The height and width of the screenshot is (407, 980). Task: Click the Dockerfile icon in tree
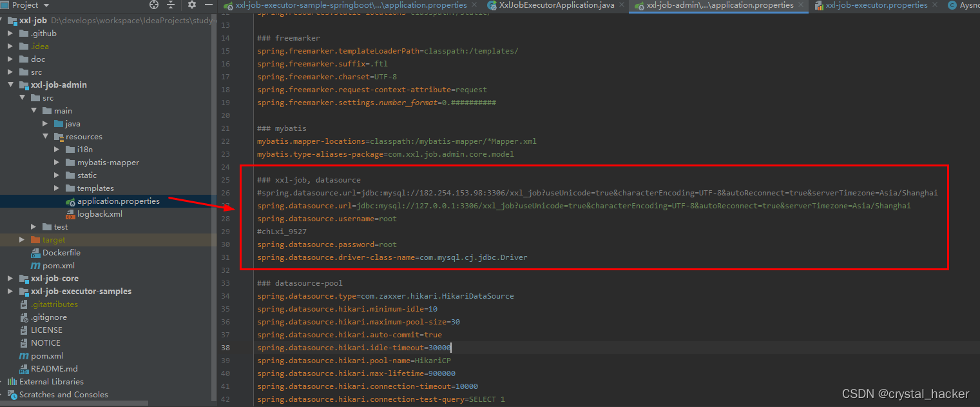[x=35, y=252]
